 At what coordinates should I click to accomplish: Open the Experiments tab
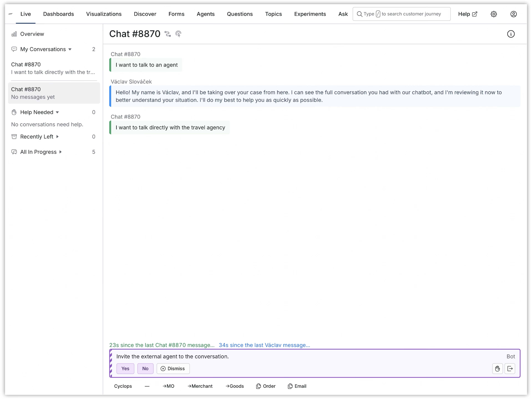click(310, 14)
